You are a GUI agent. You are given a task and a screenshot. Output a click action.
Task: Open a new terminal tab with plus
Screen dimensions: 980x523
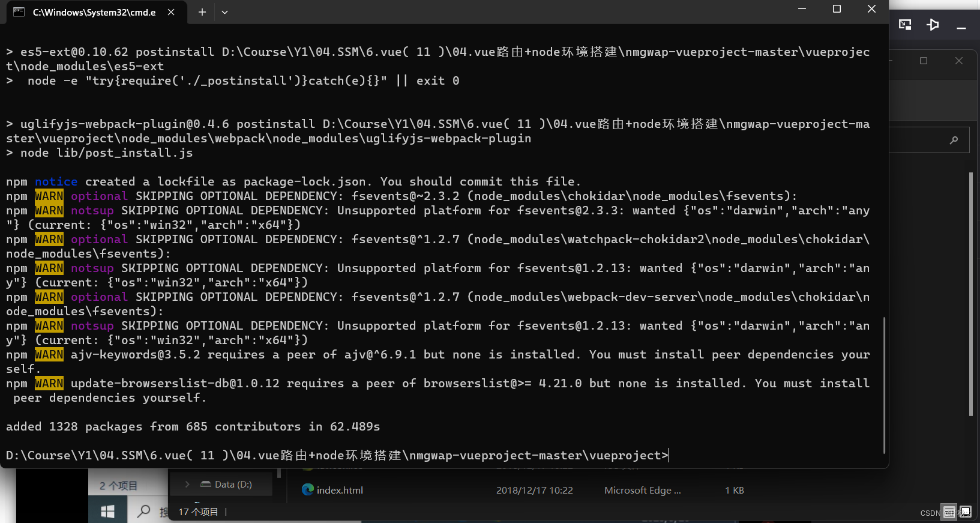click(202, 12)
